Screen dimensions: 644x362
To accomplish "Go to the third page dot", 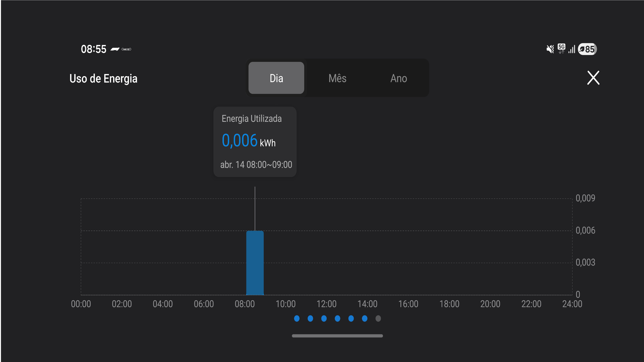I will (324, 319).
